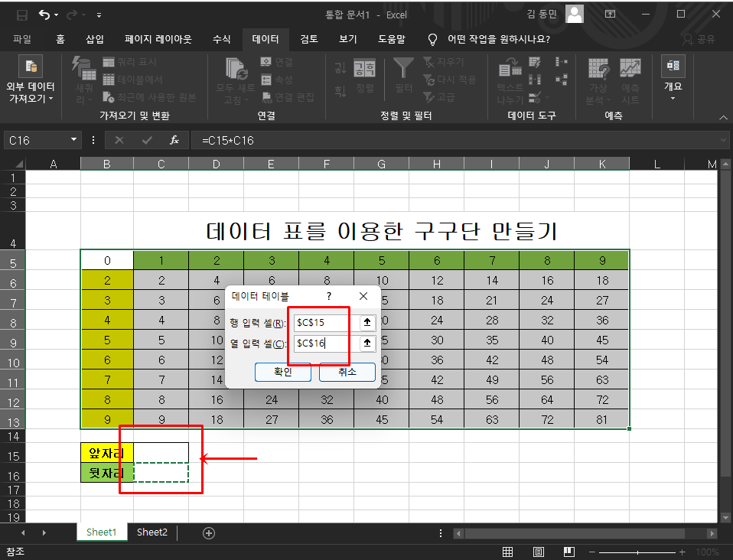
Task: Switch to Page Break Preview in status bar
Action: click(569, 552)
